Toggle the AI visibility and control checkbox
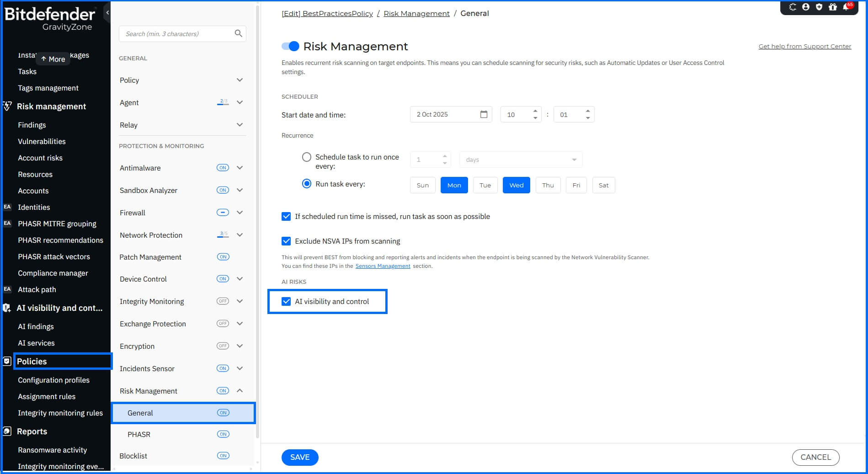Image resolution: width=868 pixels, height=474 pixels. click(286, 301)
